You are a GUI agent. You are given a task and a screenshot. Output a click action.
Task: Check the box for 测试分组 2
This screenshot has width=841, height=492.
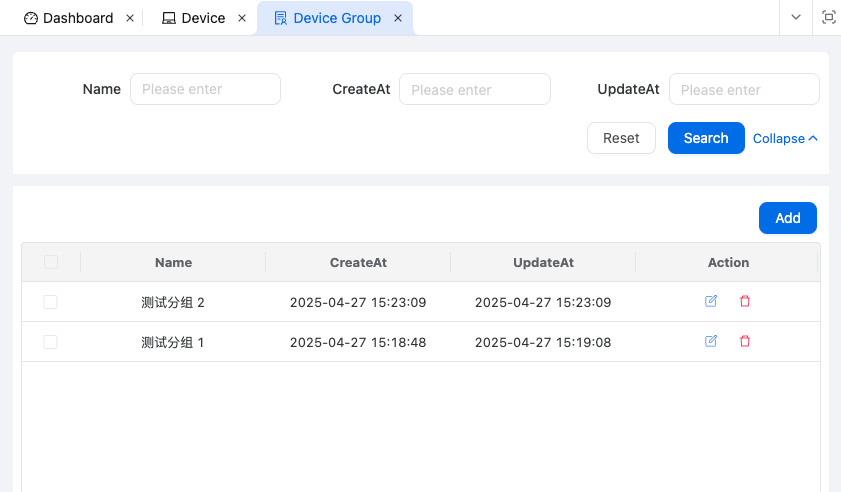coord(51,302)
